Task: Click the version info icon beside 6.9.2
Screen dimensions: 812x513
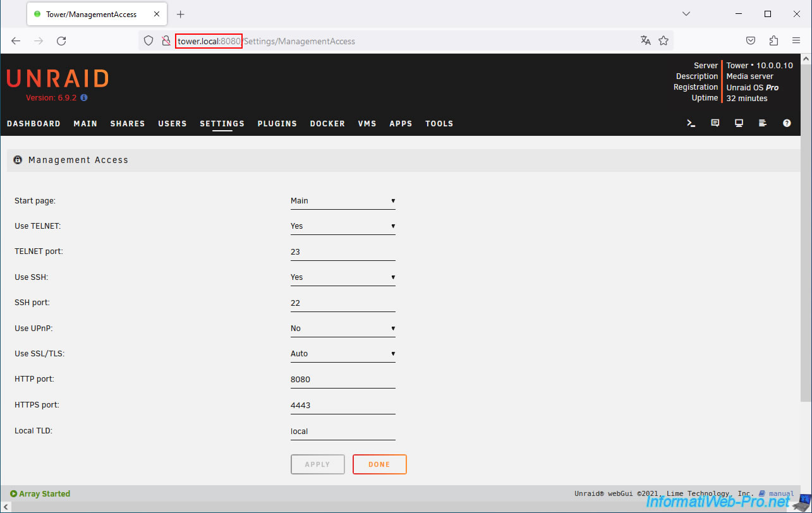Action: 84,98
